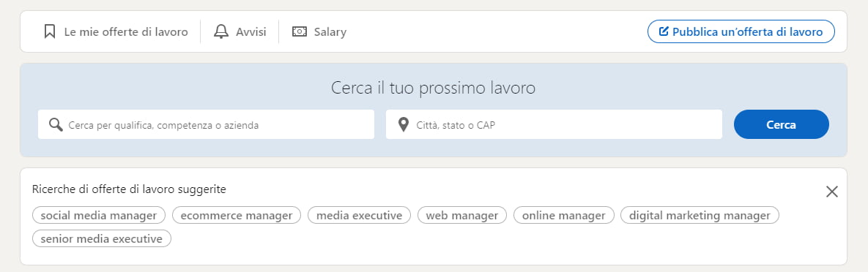The height and width of the screenshot is (272, 868).
Task: Select the ecommerce manager suggestion
Action: (237, 215)
